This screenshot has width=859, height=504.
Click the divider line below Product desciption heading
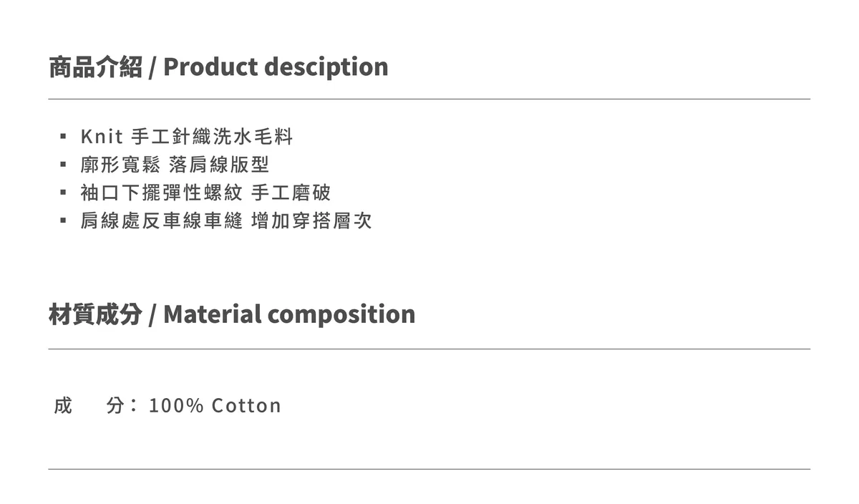(x=429, y=99)
